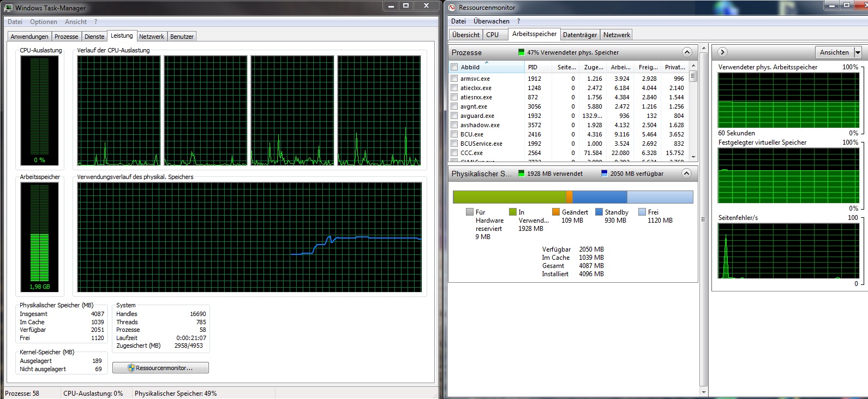
Task: Tick the BCUService.exe checkbox
Action: pos(454,144)
